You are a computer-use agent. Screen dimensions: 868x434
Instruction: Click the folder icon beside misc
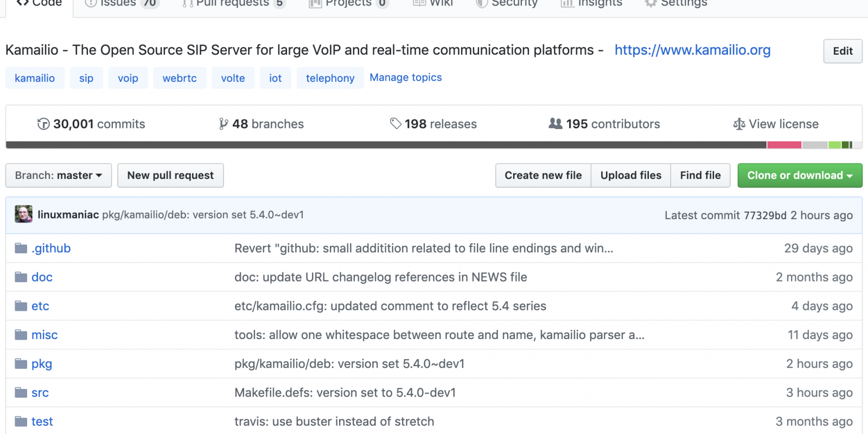click(x=21, y=335)
